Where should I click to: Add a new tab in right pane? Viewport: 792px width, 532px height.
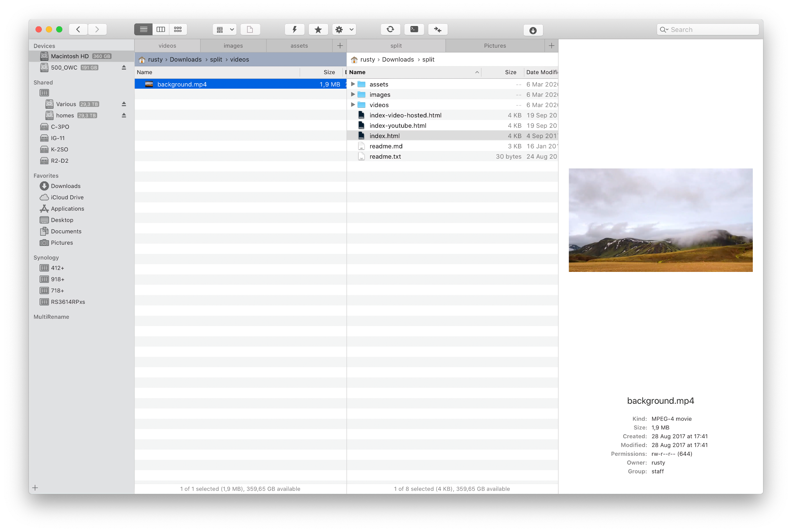551,46
